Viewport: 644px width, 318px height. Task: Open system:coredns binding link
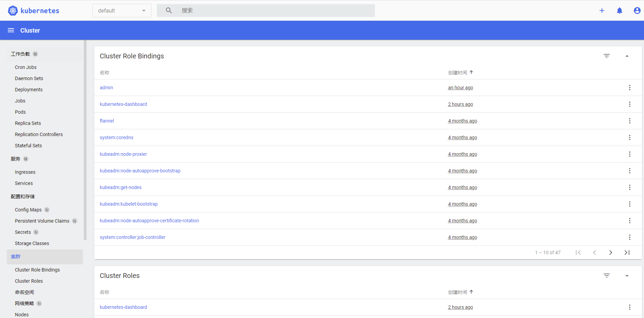[x=116, y=137]
